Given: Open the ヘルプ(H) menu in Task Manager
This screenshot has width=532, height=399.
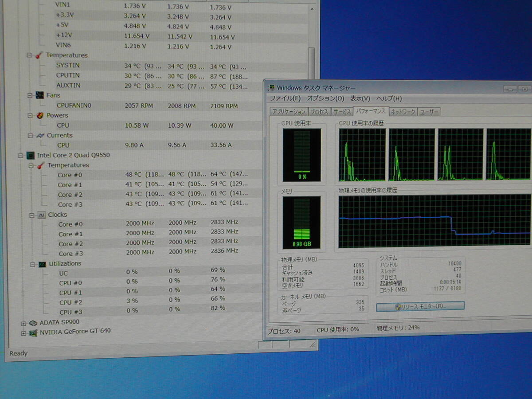Looking at the screenshot, I should tap(389, 98).
